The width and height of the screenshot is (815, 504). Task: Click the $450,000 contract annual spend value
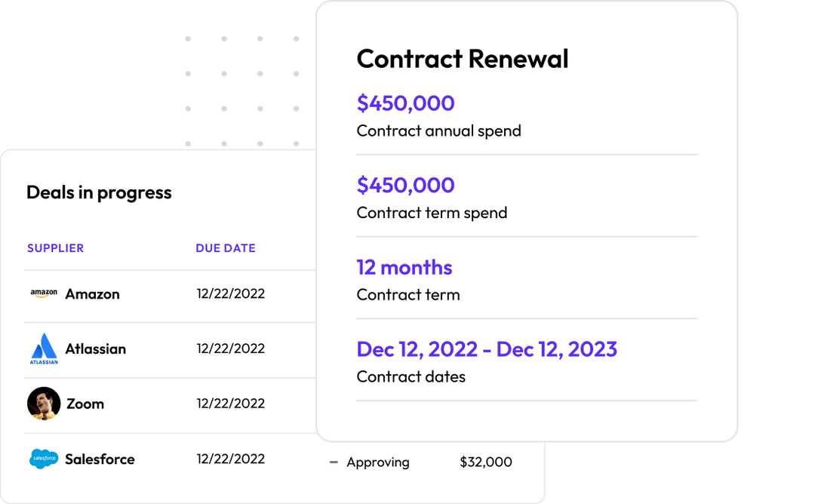pyautogui.click(x=406, y=103)
